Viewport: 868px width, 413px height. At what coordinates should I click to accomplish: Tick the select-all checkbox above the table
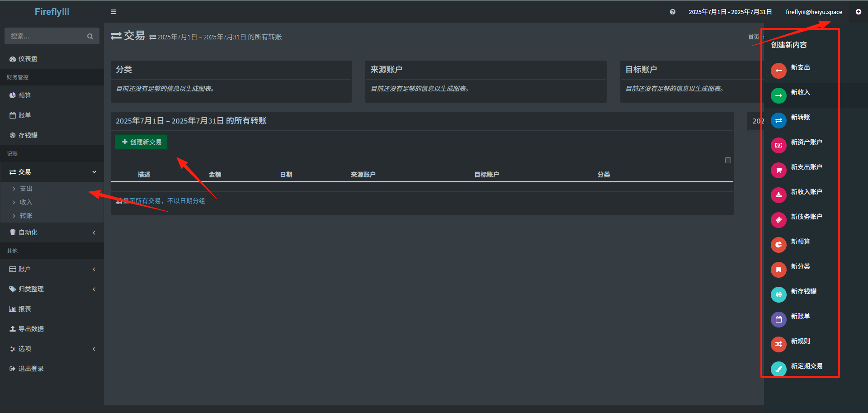728,160
